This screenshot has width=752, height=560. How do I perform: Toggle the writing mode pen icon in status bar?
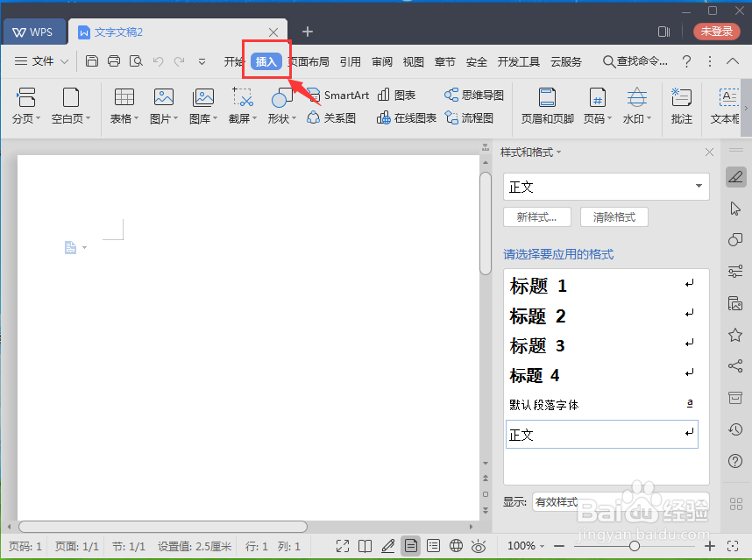(x=388, y=546)
